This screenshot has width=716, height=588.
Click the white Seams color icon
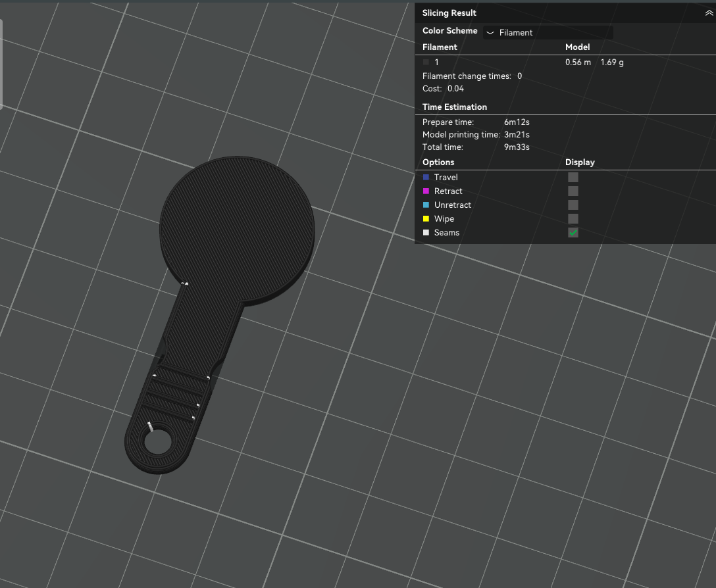426,232
